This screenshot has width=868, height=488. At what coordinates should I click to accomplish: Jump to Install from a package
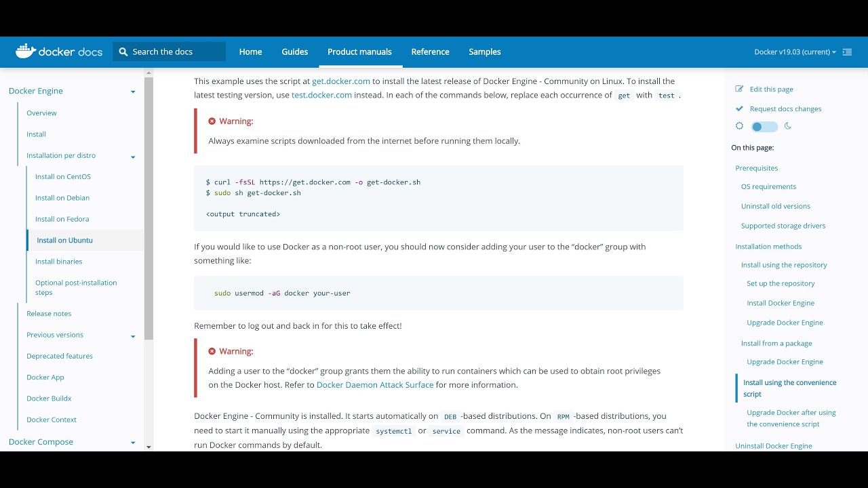[776, 344]
